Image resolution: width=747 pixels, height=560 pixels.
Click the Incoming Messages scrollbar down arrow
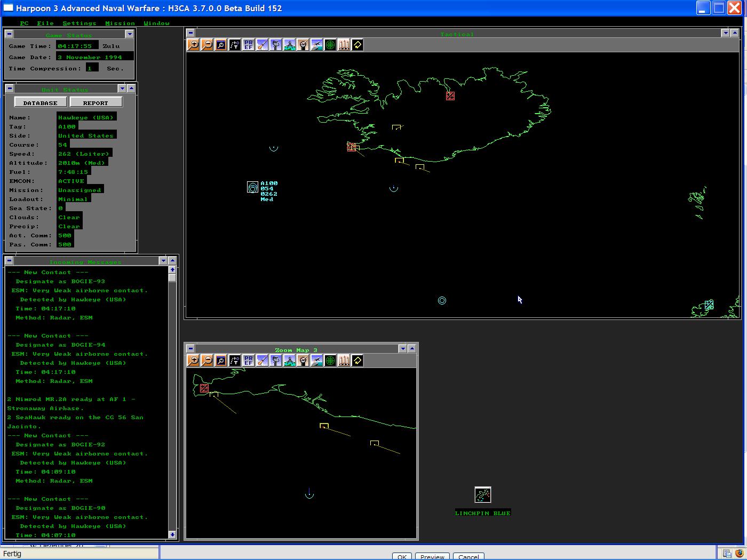tap(172, 535)
